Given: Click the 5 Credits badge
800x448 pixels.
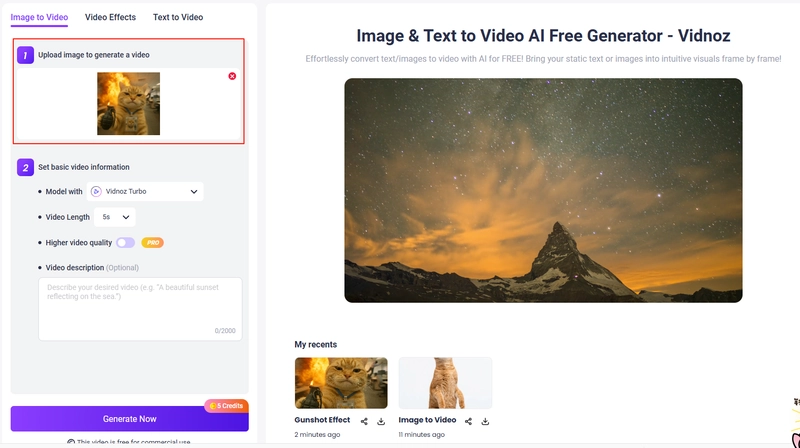Looking at the screenshot, I should pyautogui.click(x=225, y=406).
